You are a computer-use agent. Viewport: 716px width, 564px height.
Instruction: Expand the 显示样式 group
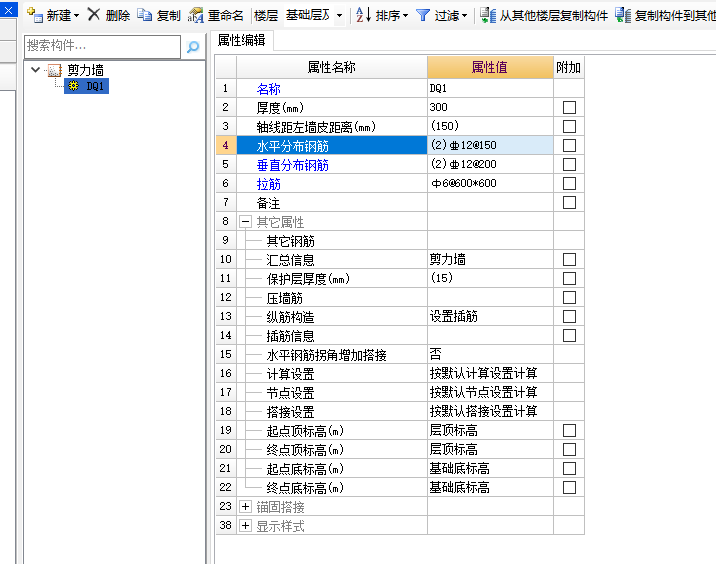point(245,526)
